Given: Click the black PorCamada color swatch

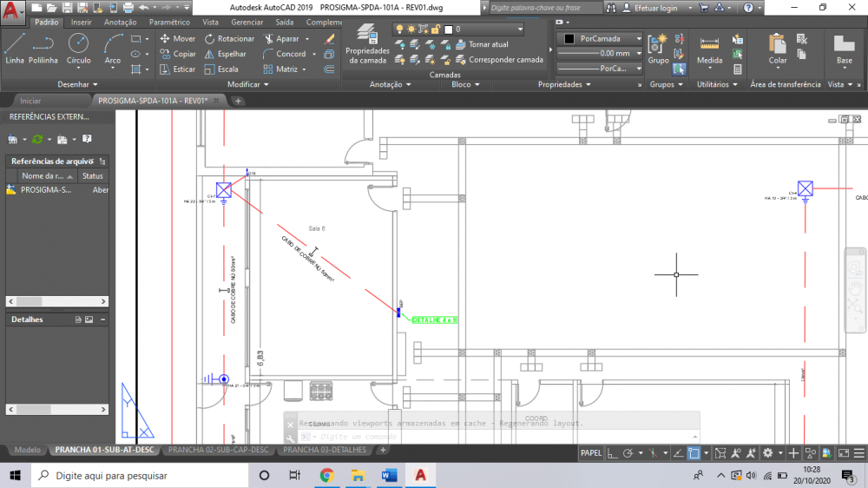Looking at the screenshot, I should click(x=569, y=39).
